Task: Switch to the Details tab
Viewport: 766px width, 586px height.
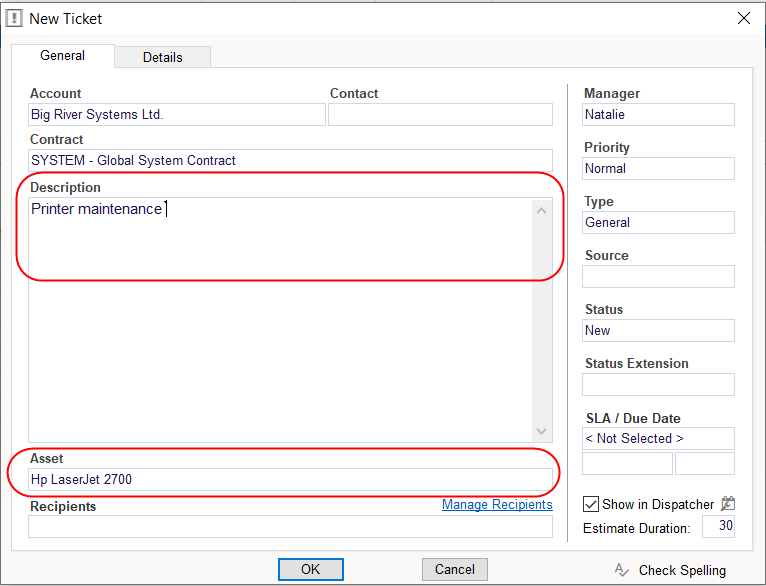Action: [x=162, y=57]
